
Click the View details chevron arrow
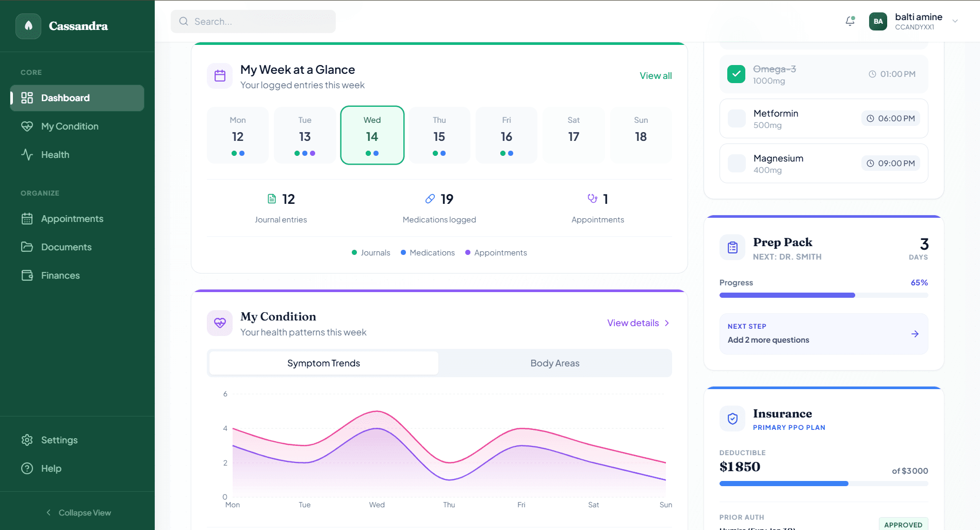point(667,323)
